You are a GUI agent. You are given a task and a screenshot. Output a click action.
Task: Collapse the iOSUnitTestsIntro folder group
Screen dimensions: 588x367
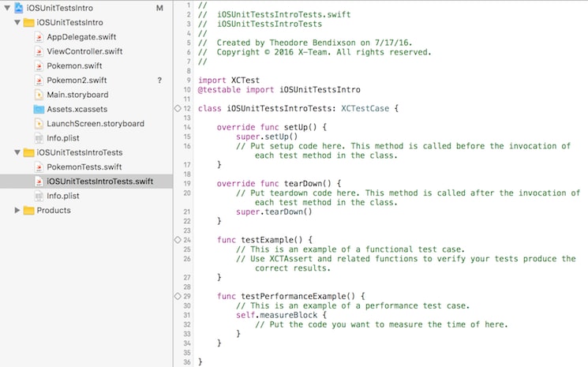point(17,22)
